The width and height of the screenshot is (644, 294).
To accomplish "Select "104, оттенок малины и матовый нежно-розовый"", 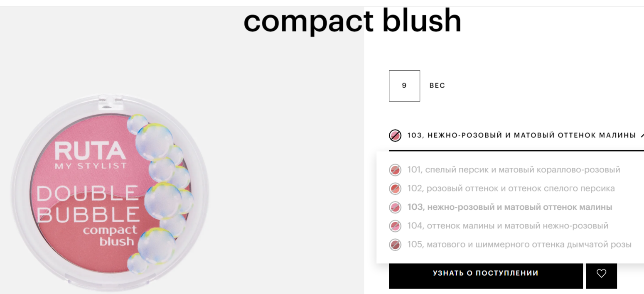I will click(x=508, y=226).
